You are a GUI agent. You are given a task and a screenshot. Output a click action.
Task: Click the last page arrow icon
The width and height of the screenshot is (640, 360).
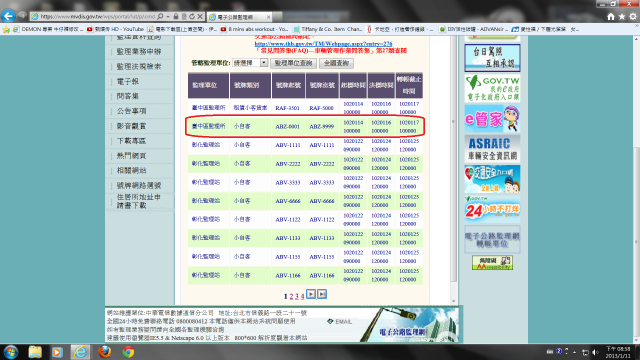coord(322,294)
